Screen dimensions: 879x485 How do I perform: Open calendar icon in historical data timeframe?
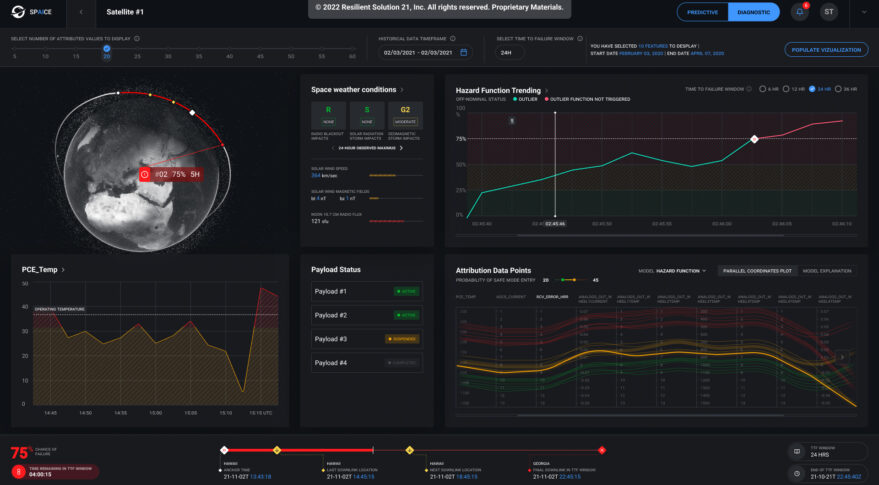pos(462,52)
